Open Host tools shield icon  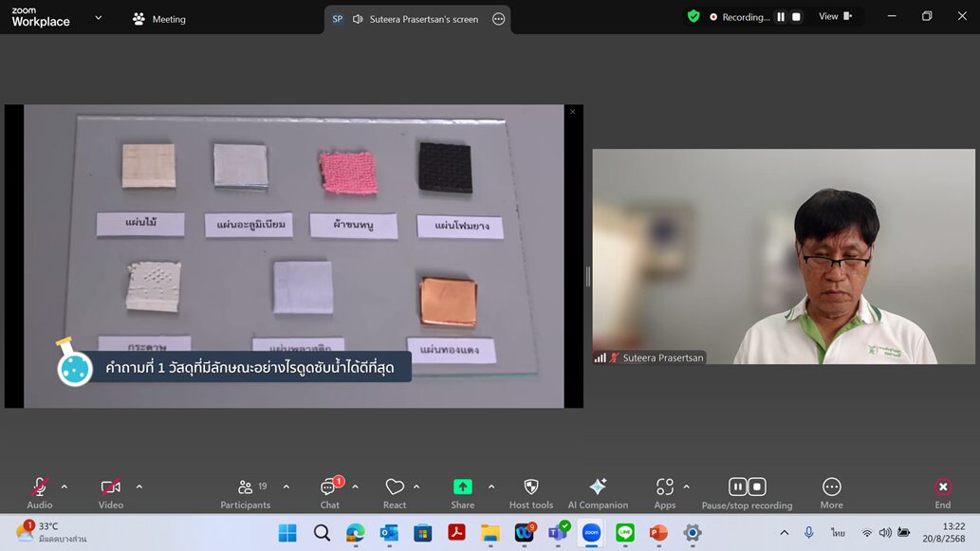[x=530, y=492]
